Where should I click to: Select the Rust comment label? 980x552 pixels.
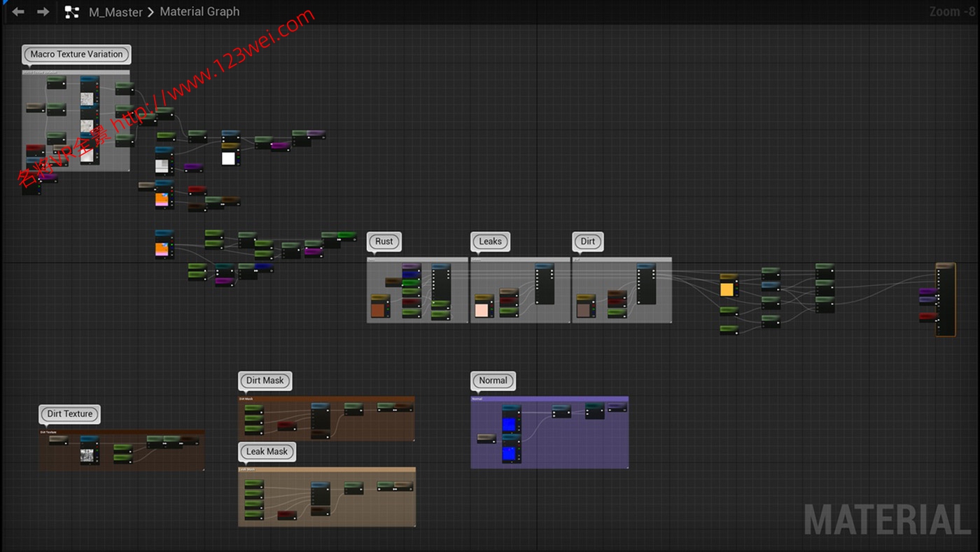click(384, 241)
